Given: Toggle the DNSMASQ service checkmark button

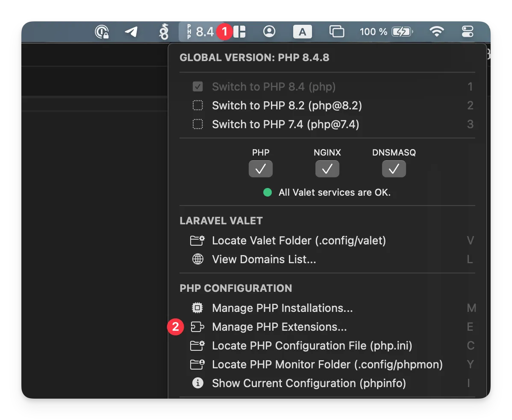Looking at the screenshot, I should (x=394, y=169).
